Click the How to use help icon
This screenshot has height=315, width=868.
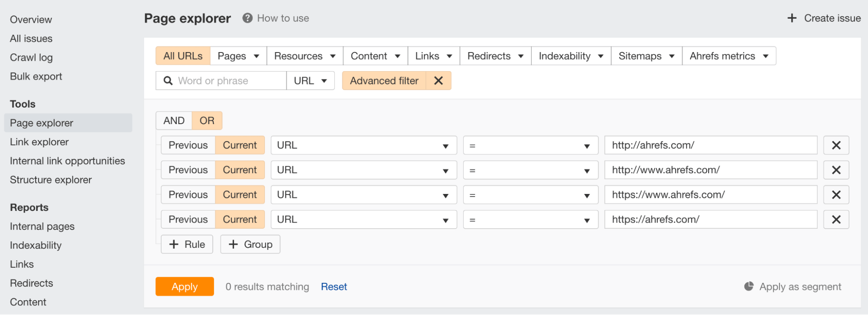[248, 18]
